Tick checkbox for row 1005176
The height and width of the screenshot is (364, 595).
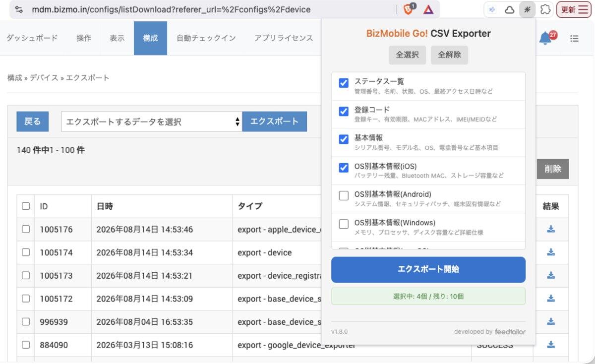tap(26, 229)
